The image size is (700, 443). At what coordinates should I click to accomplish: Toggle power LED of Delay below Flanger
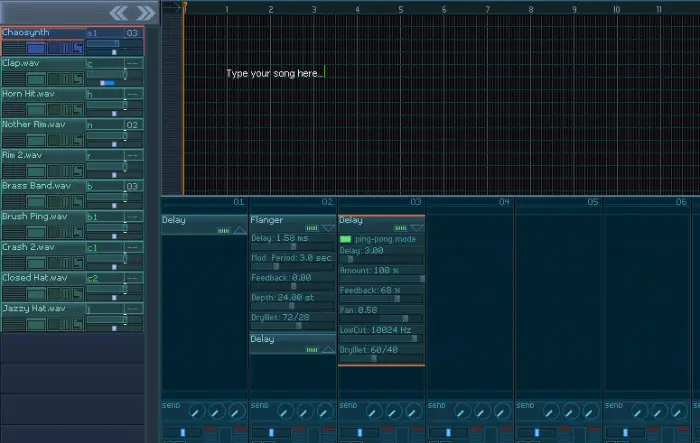click(312, 350)
